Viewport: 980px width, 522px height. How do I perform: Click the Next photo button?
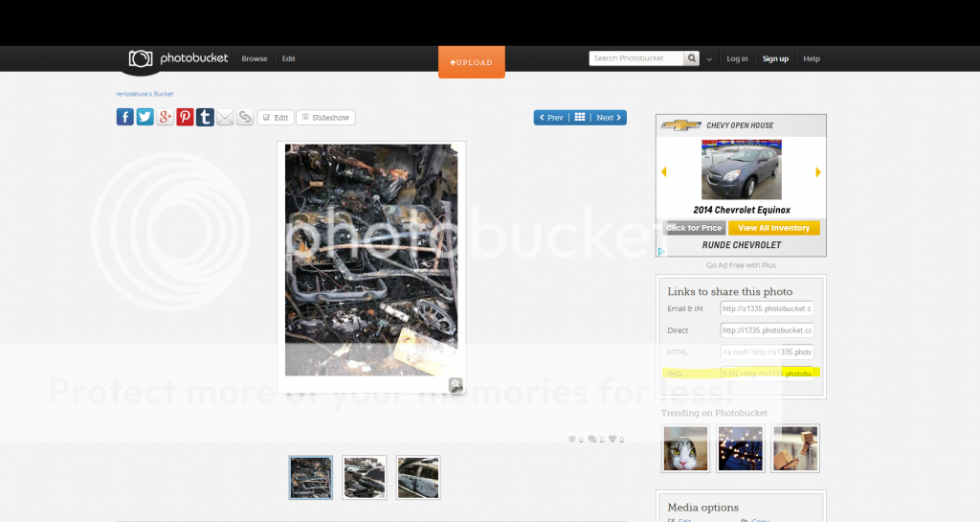click(609, 118)
